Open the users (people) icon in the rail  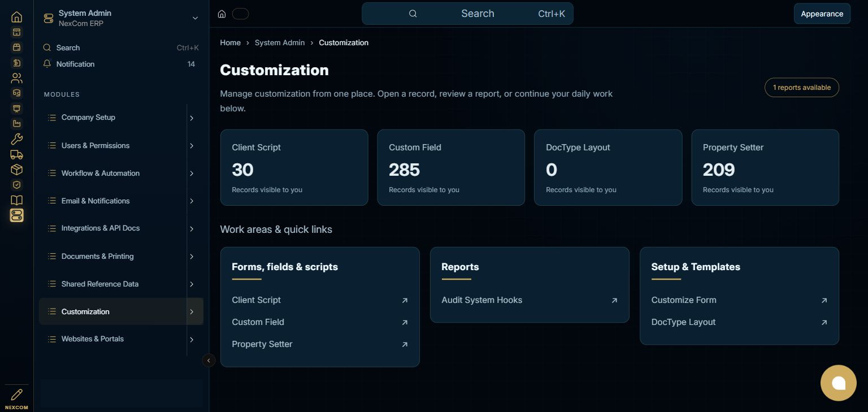pos(16,78)
